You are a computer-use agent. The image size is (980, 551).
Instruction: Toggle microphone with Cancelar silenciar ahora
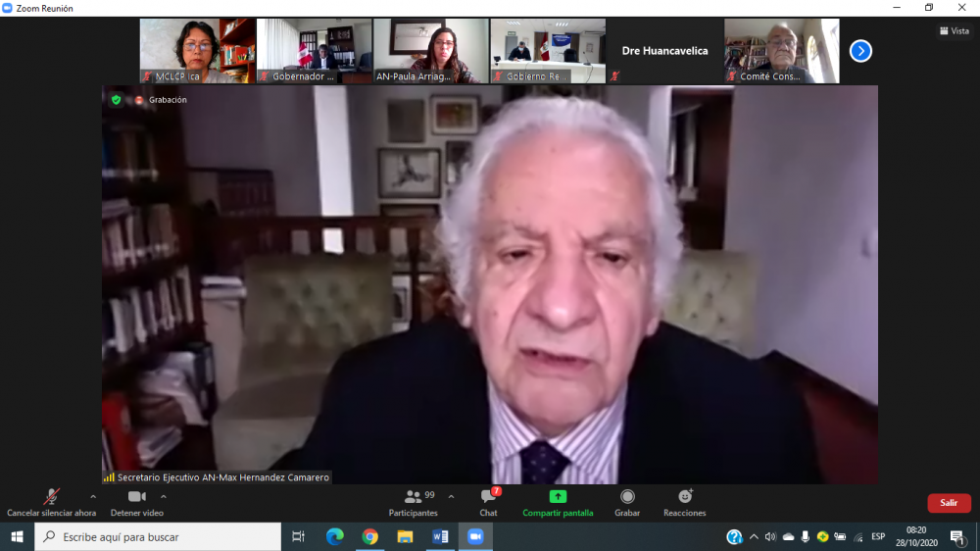click(x=51, y=501)
